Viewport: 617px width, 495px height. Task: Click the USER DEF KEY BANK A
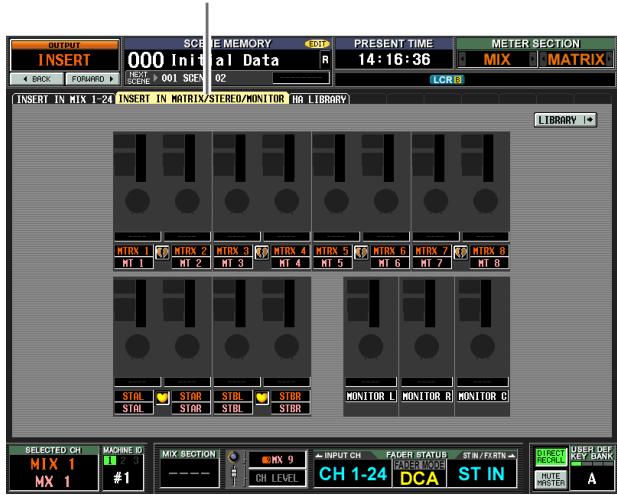(x=592, y=478)
